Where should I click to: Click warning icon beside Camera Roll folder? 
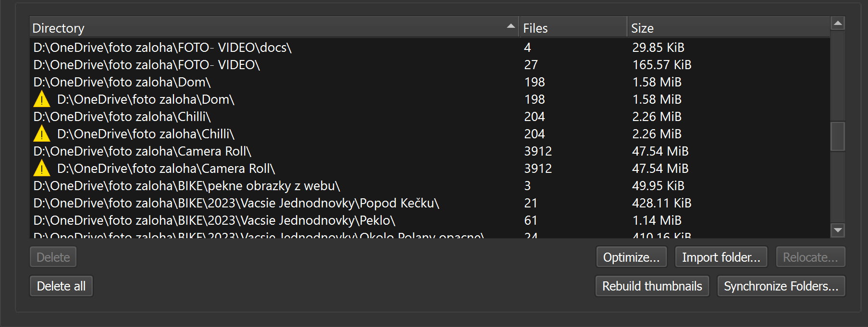[42, 169]
